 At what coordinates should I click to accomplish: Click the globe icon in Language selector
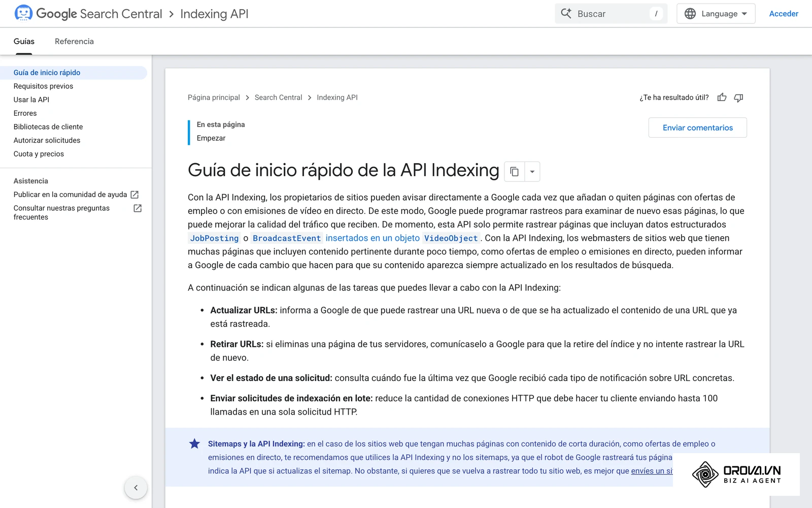click(690, 14)
